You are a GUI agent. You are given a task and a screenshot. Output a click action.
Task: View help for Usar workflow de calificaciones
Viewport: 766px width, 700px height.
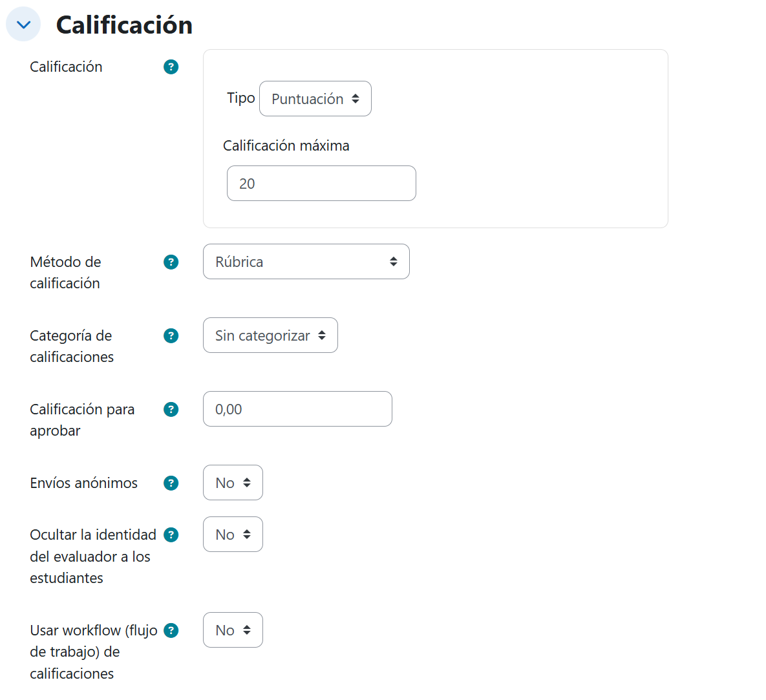171,630
